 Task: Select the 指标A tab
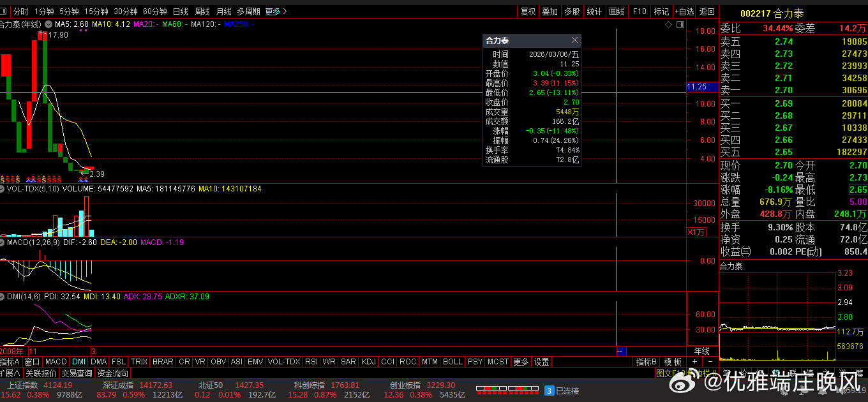click(x=11, y=362)
